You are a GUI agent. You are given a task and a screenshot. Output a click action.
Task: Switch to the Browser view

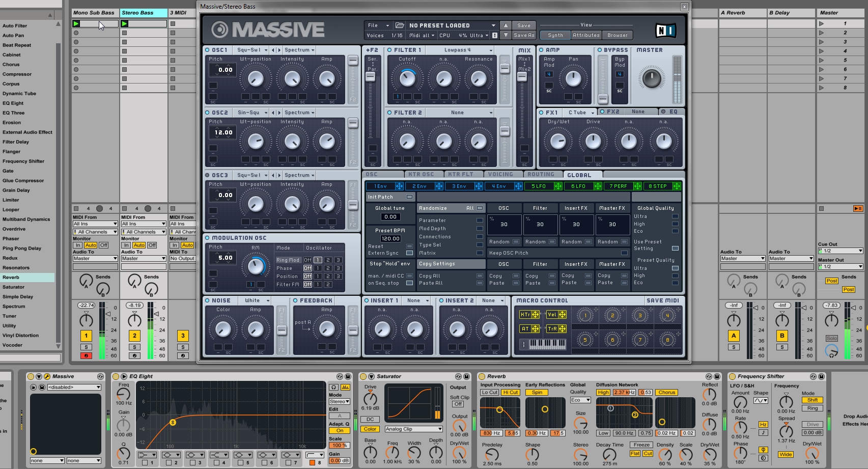coord(617,35)
